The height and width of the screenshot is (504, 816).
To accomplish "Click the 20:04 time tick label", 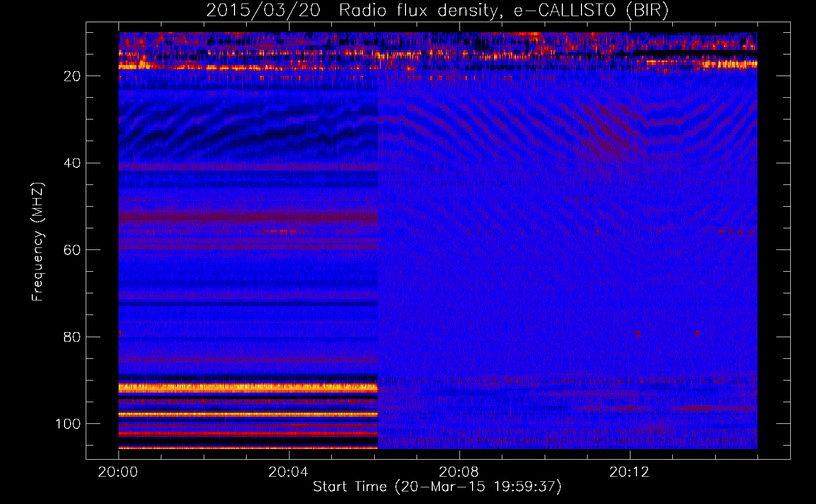I will click(x=288, y=472).
